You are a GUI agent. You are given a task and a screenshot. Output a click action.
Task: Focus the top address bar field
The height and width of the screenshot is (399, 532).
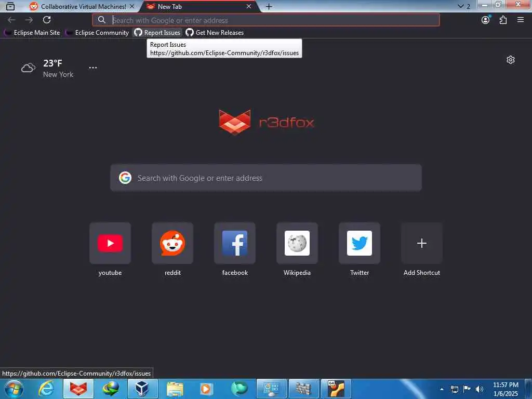coord(265,20)
